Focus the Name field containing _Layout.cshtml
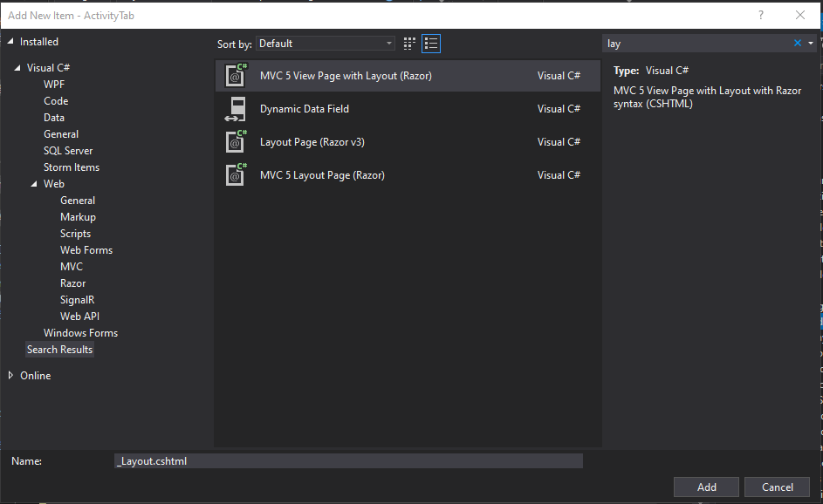This screenshot has height=504, width=823. tap(348, 461)
